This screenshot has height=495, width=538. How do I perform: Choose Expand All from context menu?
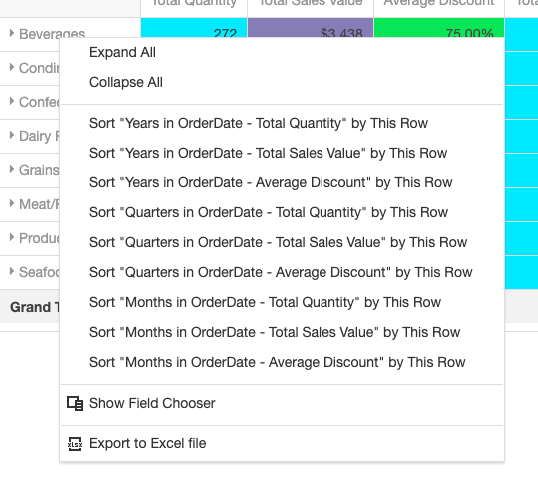coord(282,52)
